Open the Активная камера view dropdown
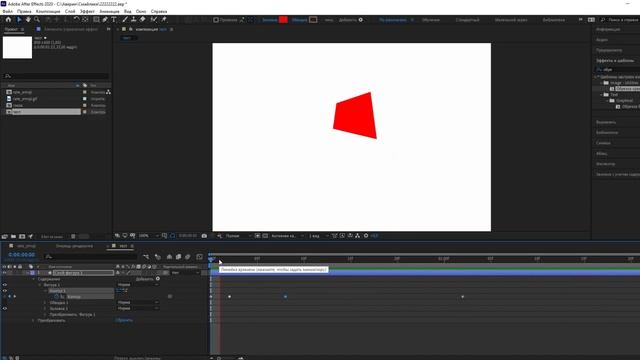 click(287, 236)
